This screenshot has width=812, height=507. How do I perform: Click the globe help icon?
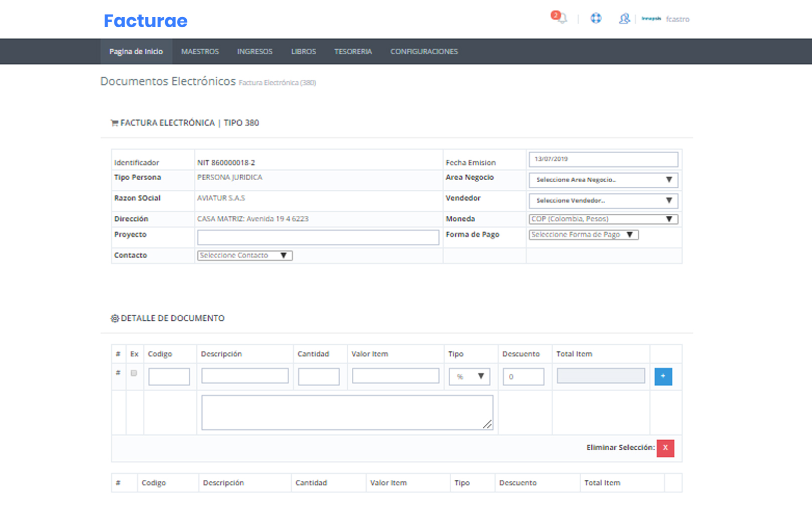(596, 19)
